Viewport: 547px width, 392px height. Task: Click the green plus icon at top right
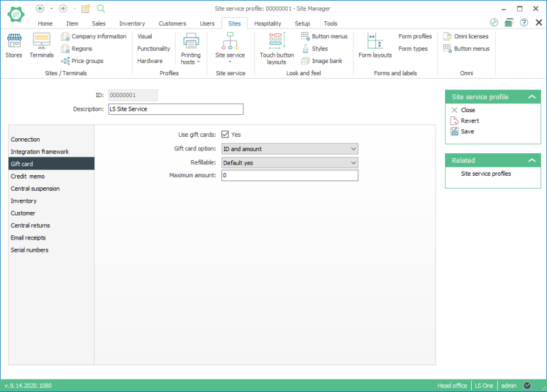pyautogui.click(x=494, y=23)
